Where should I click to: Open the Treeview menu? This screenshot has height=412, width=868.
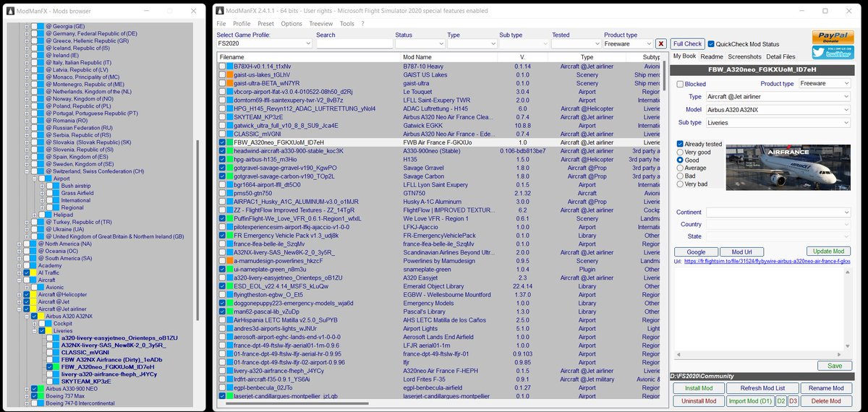coord(321,24)
